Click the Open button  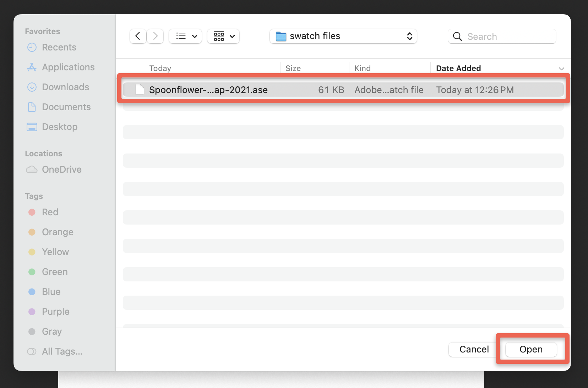[x=531, y=349]
